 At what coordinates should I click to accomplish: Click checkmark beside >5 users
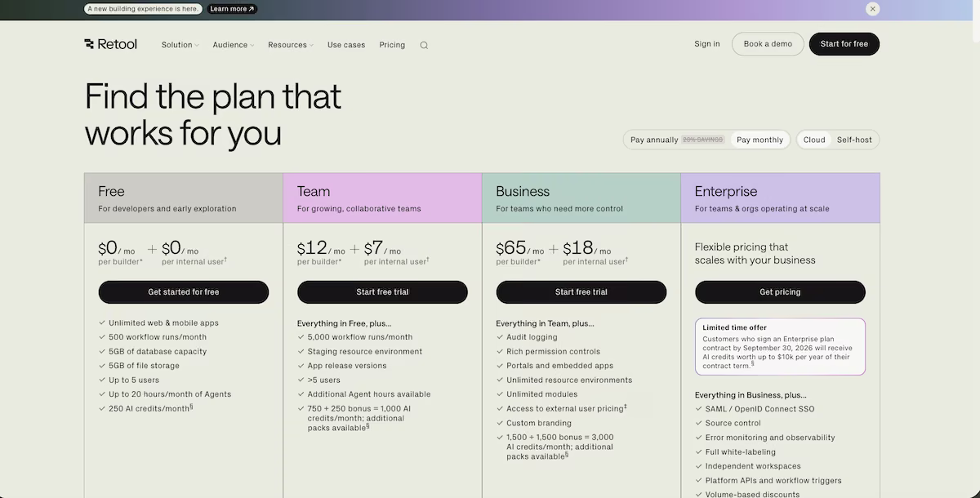pos(301,380)
